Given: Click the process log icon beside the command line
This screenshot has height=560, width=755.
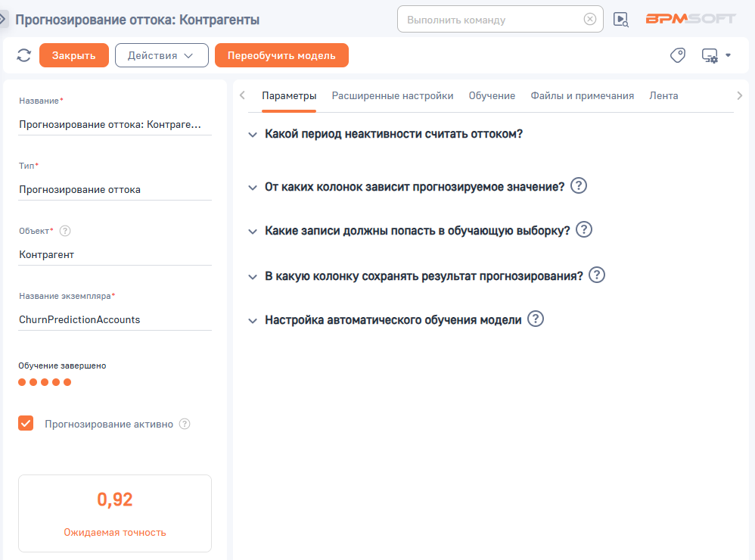Looking at the screenshot, I should click(x=620, y=19).
